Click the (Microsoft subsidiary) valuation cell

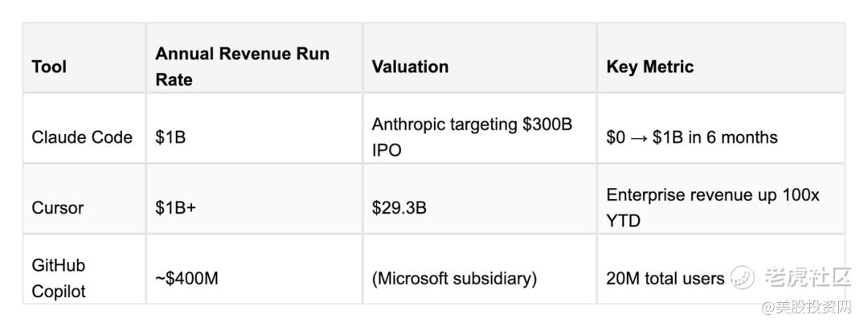pyautogui.click(x=454, y=279)
